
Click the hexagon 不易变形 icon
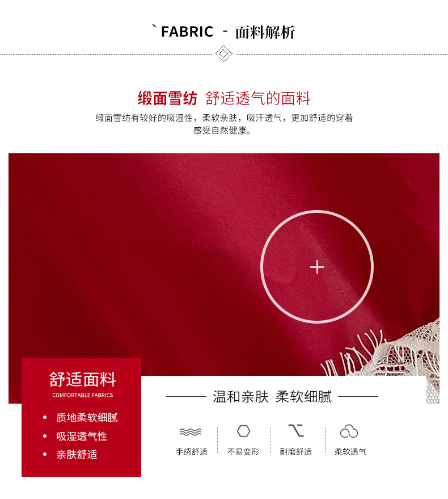click(x=243, y=431)
